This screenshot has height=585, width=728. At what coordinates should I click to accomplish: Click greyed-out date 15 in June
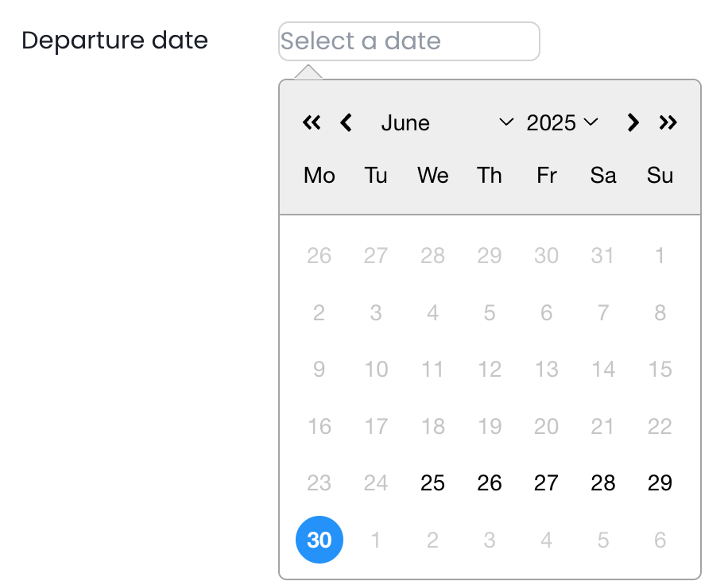point(660,370)
